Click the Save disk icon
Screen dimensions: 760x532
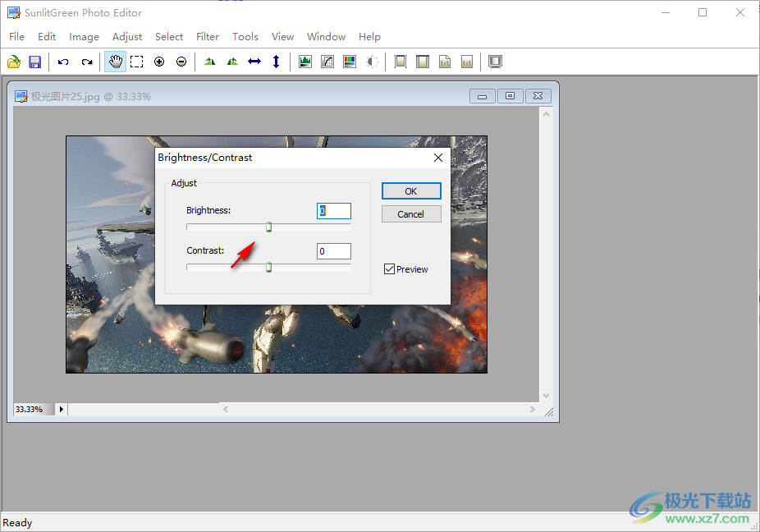35,62
